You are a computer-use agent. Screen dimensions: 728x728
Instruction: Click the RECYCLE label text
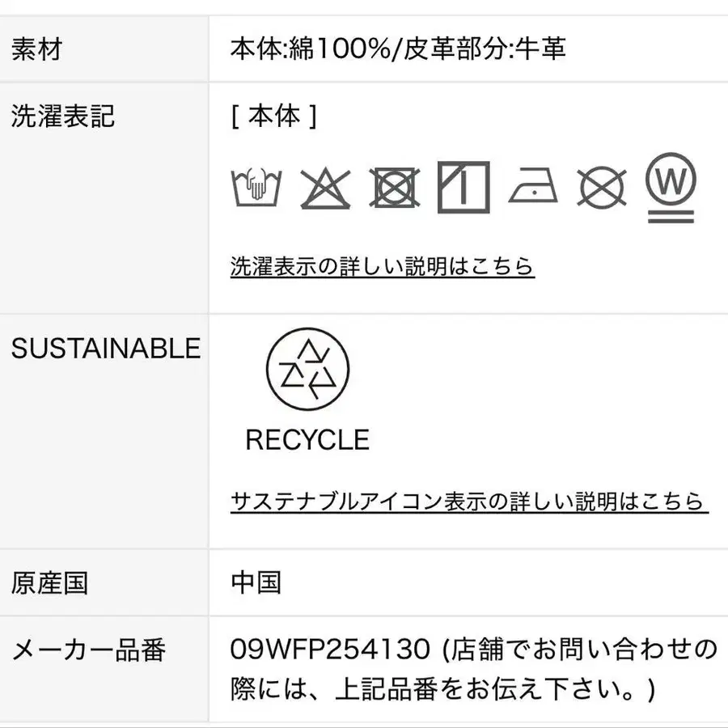[307, 440]
